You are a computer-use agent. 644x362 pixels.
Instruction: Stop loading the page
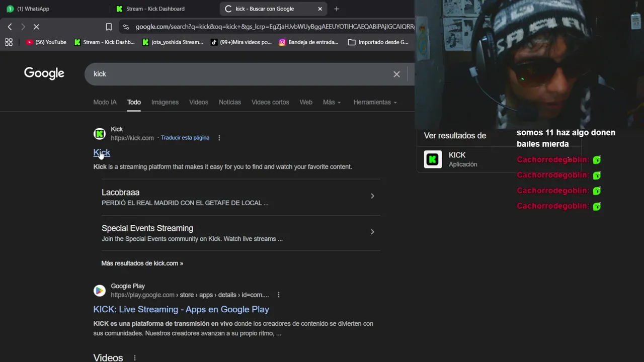pyautogui.click(x=36, y=27)
